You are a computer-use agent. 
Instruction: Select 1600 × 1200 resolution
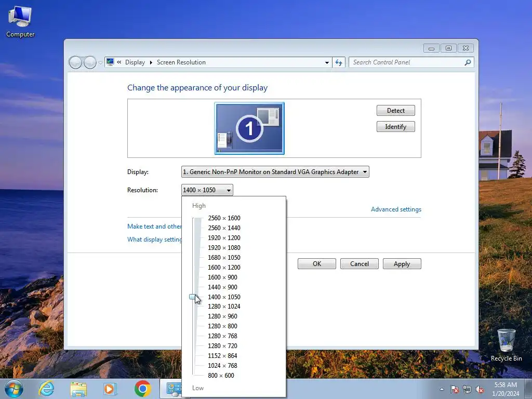[224, 267]
